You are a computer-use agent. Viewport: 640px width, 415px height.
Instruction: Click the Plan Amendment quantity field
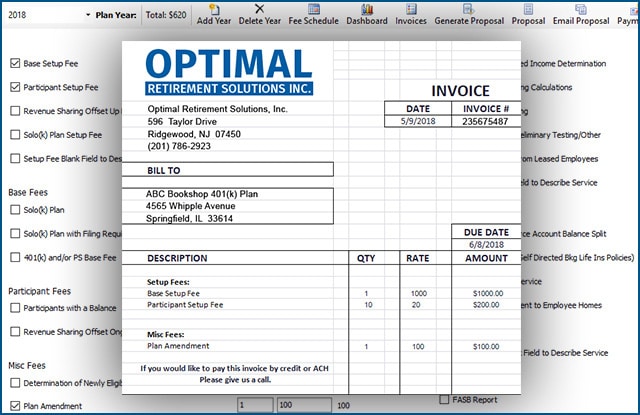[x=255, y=405]
